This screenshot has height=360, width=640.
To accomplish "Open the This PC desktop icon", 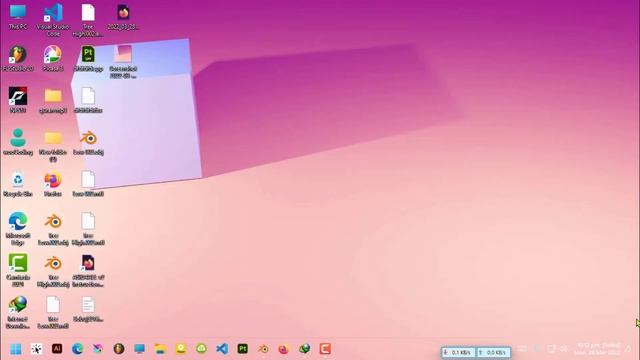I will pyautogui.click(x=18, y=17).
